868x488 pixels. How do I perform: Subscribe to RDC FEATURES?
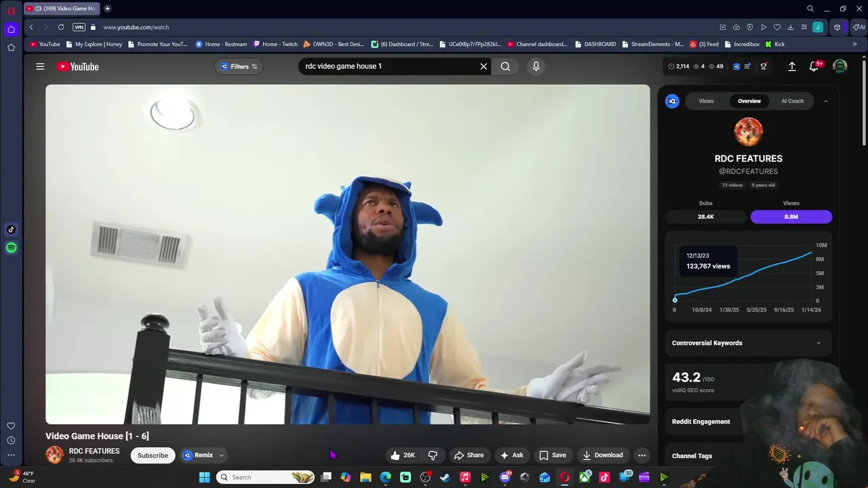click(x=153, y=455)
